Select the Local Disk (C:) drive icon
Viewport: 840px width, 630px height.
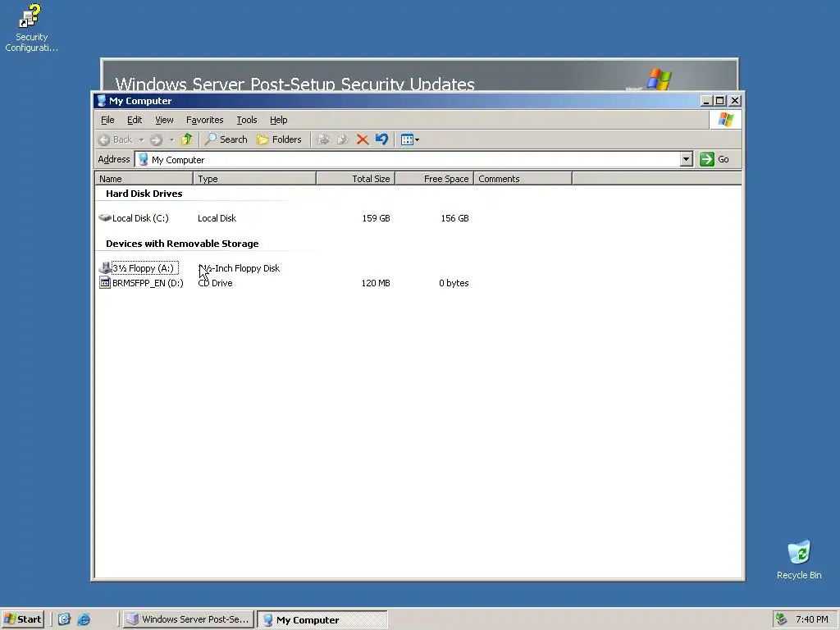click(x=104, y=218)
